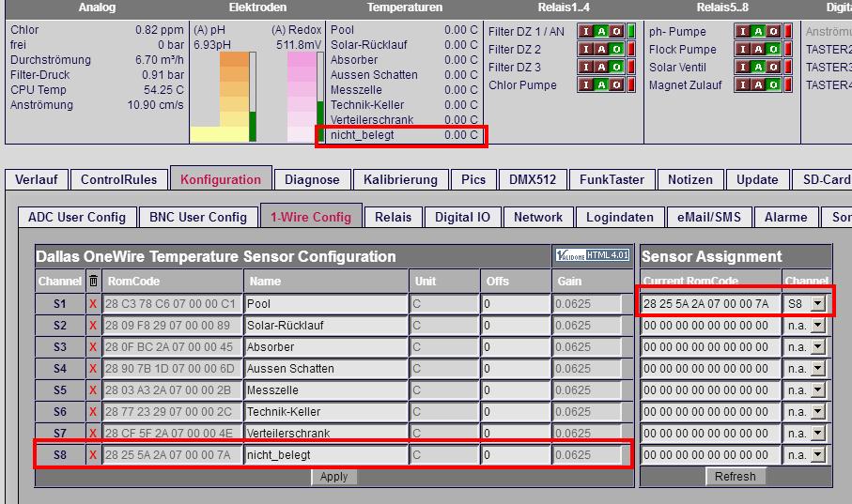Viewport: 852px width, 504px height.
Task: Set ph- Pumpe to Auto (A)
Action: [x=758, y=31]
